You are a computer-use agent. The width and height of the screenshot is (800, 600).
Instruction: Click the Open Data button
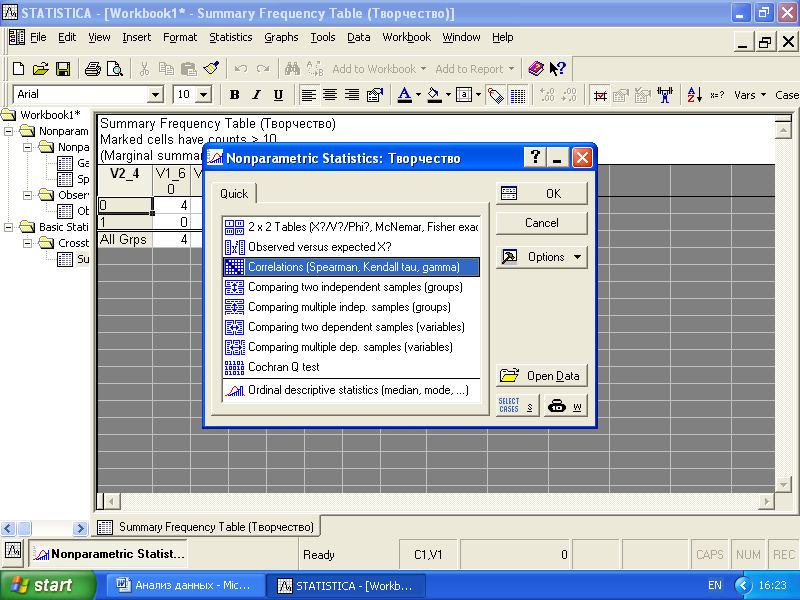pyautogui.click(x=541, y=376)
